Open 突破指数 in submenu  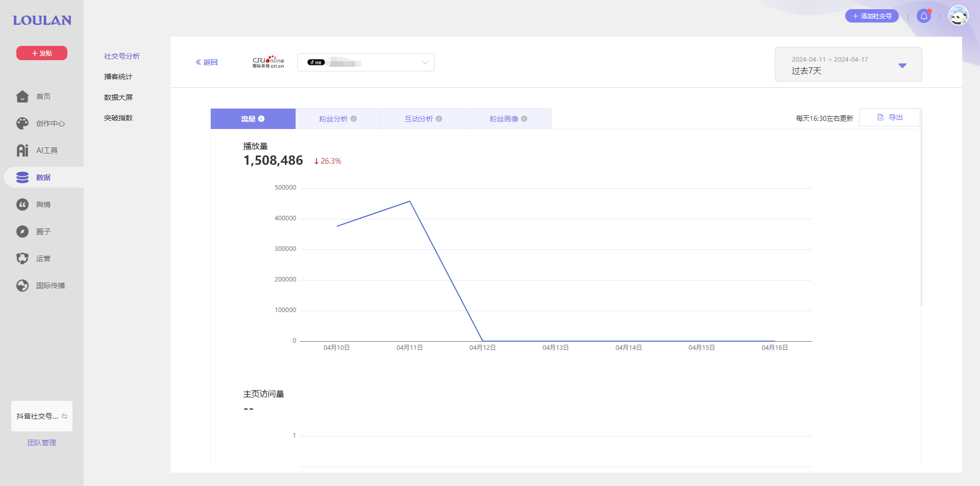[118, 118]
